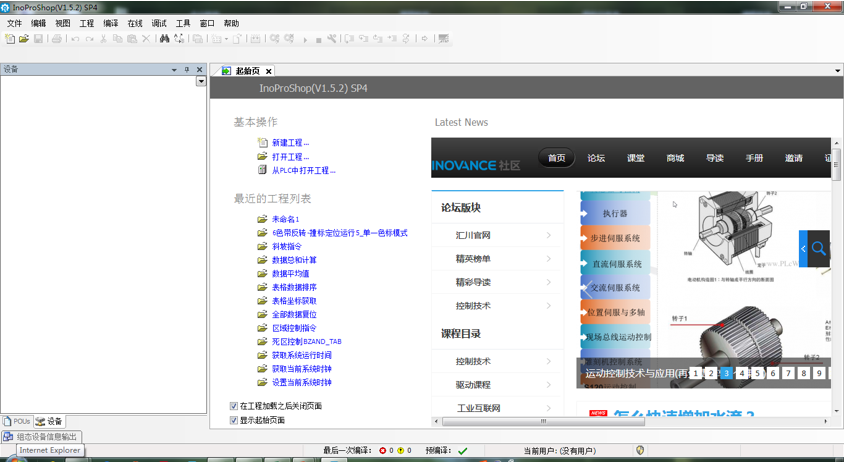844x465 pixels.
Task: Expand the 驱动课程 course entry chevron
Action: tap(548, 385)
